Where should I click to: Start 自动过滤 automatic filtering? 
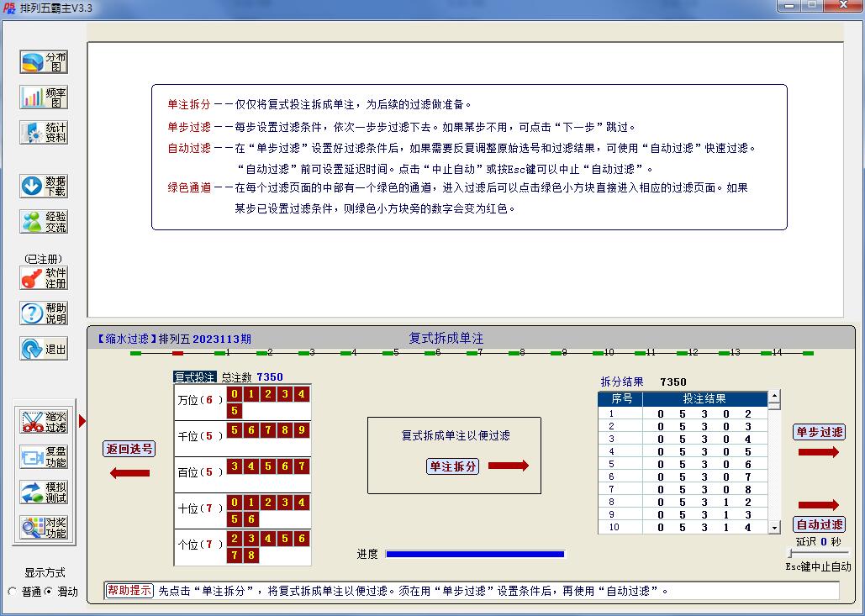[x=820, y=524]
